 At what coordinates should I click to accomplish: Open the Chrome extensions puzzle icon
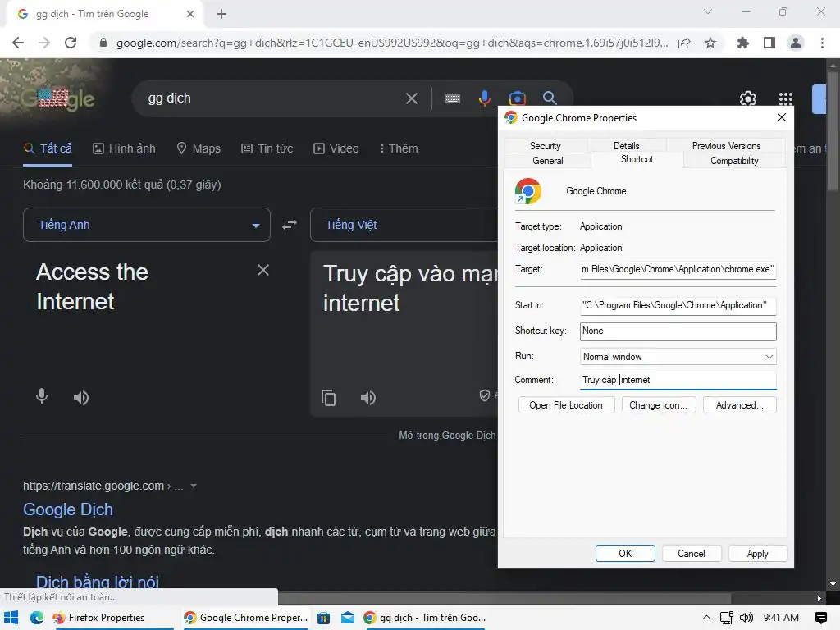(743, 43)
